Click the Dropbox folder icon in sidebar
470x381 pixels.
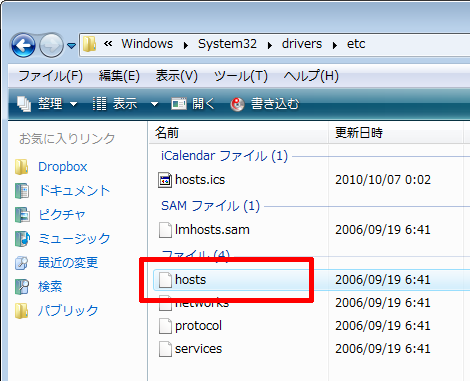click(x=22, y=167)
